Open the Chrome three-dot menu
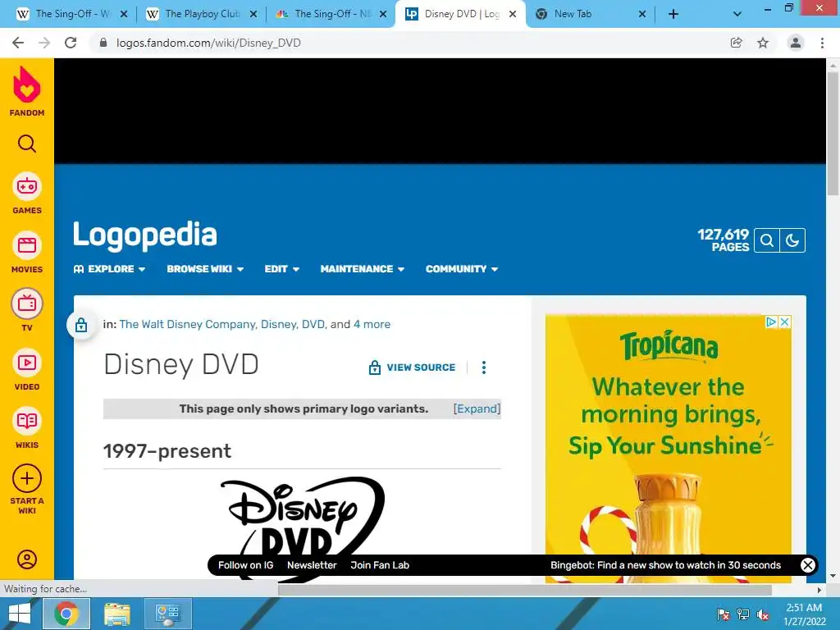Image resolution: width=840 pixels, height=630 pixels. (822, 43)
